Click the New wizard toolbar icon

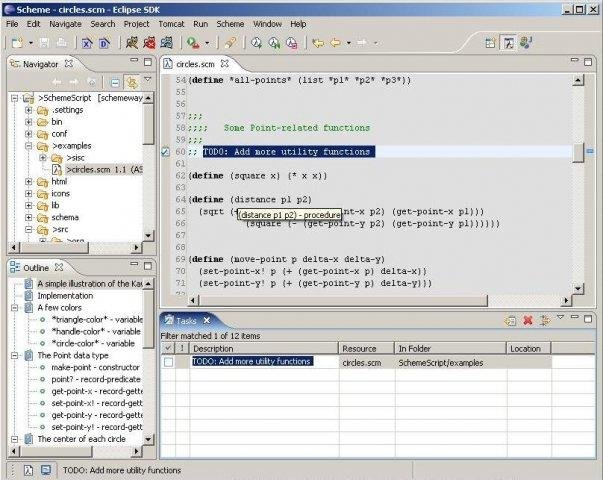(17, 43)
